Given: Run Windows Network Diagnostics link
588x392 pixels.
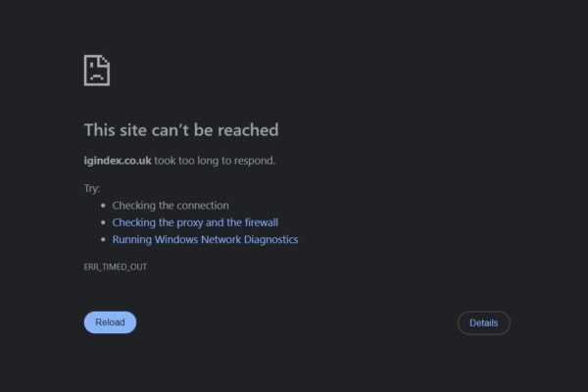Looking at the screenshot, I should pos(205,239).
